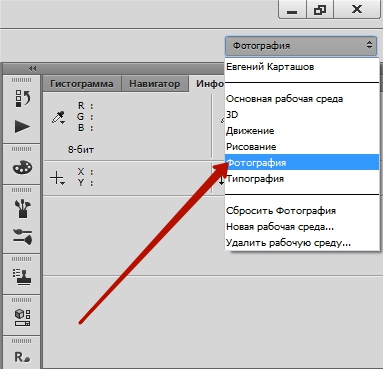Open the Swatches palette icon
This screenshot has height=369, width=383.
coord(22,167)
